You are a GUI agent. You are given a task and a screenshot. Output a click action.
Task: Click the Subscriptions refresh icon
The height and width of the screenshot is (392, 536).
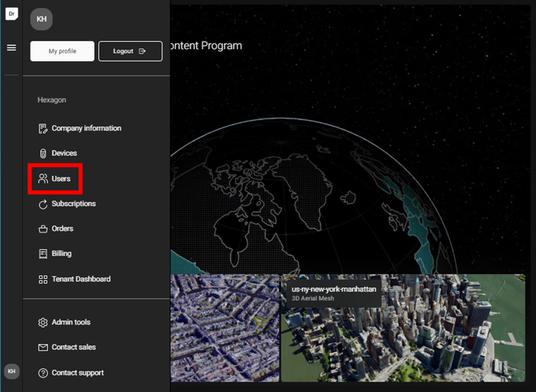click(x=43, y=204)
